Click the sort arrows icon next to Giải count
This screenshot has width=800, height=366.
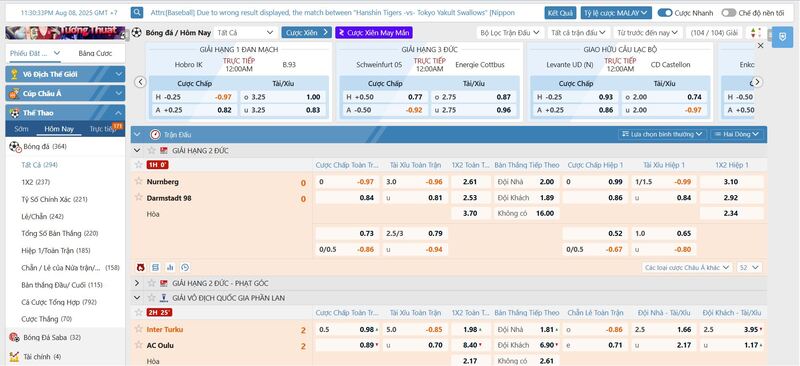[x=756, y=33]
